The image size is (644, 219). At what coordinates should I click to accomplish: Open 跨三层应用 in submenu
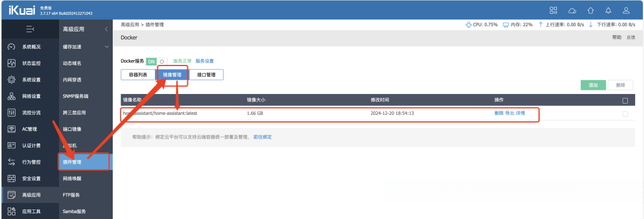point(75,112)
